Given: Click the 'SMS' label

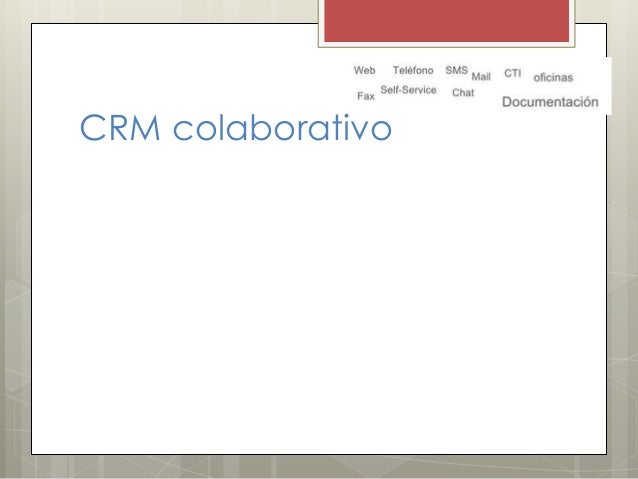Looking at the screenshot, I should tap(457, 70).
